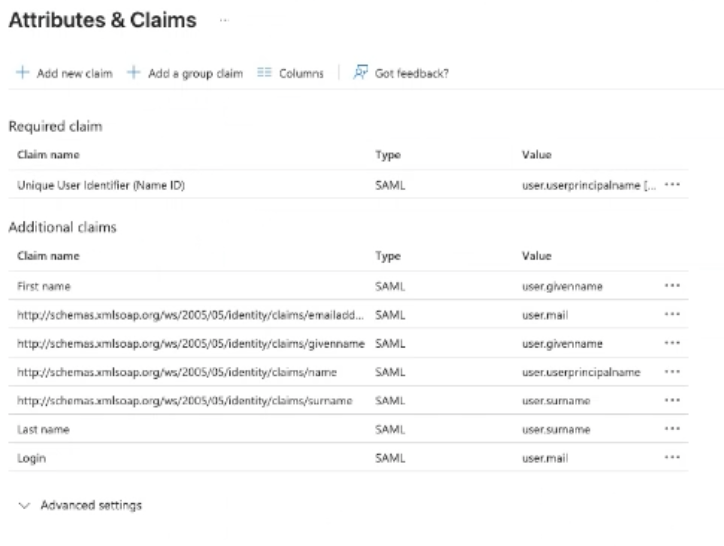Open ellipsis menu for Last name claim
This screenshot has width=724, height=546.
672,428
